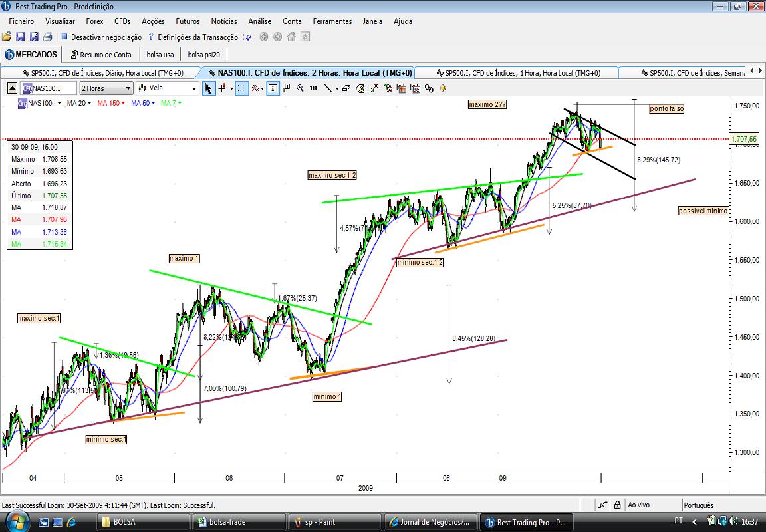
Task: Toggle the chart grid button
Action: coord(241,88)
